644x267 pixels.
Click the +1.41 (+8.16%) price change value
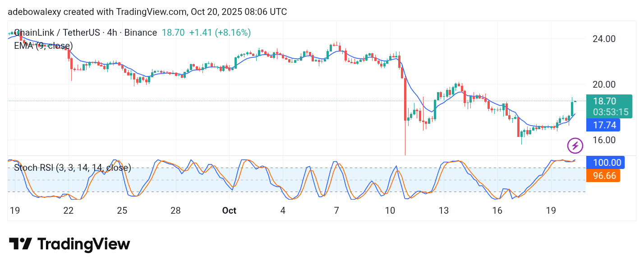click(220, 33)
